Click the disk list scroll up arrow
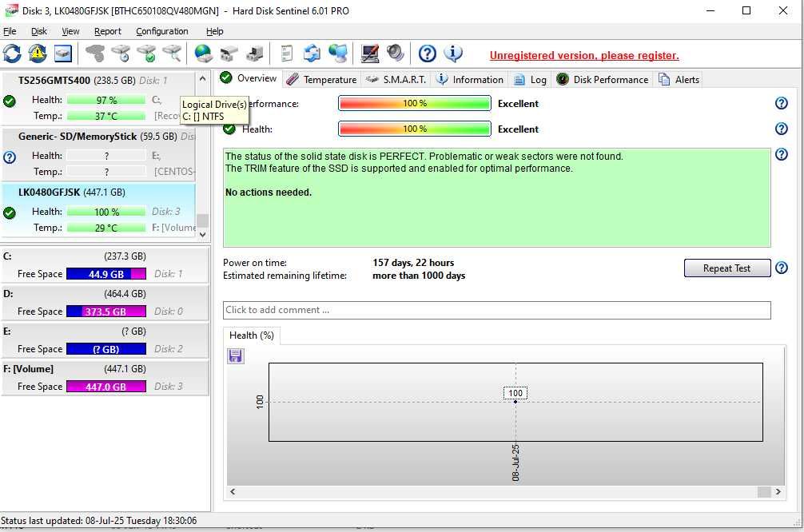Image resolution: width=804 pixels, height=532 pixels. (x=202, y=78)
